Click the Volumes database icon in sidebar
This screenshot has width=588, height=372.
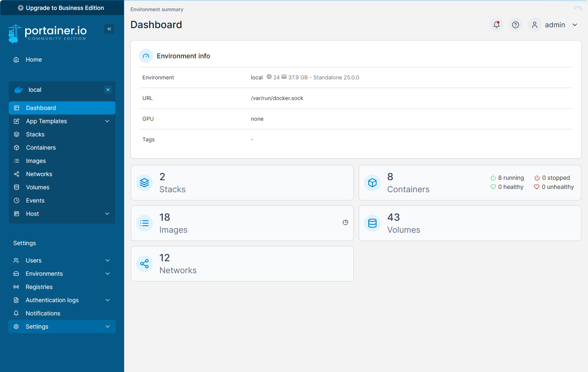point(17,187)
